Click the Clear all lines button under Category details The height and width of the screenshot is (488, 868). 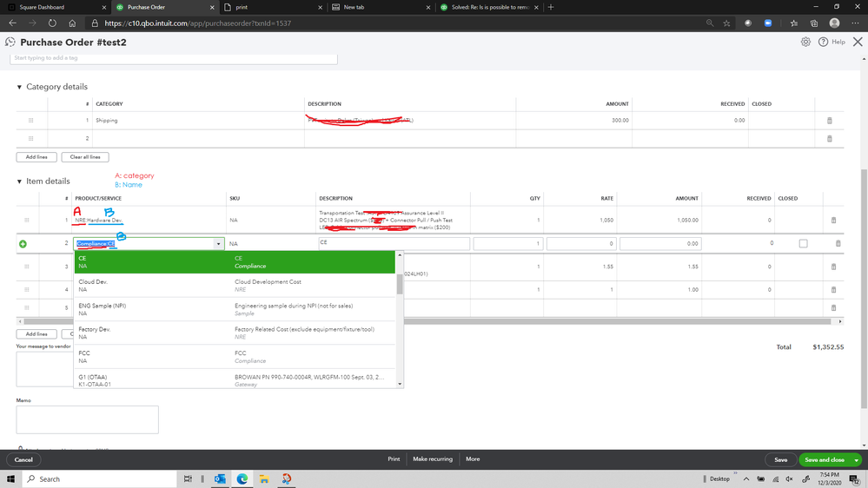point(85,157)
